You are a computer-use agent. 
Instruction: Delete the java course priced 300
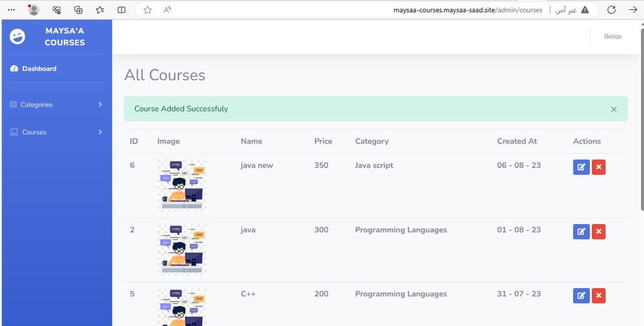point(599,232)
